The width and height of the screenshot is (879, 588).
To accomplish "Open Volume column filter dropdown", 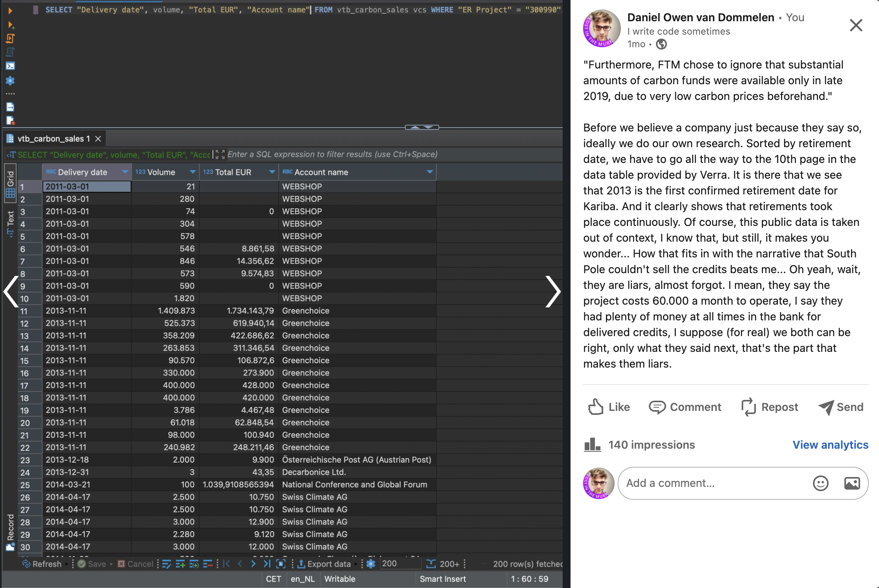I will (x=193, y=172).
